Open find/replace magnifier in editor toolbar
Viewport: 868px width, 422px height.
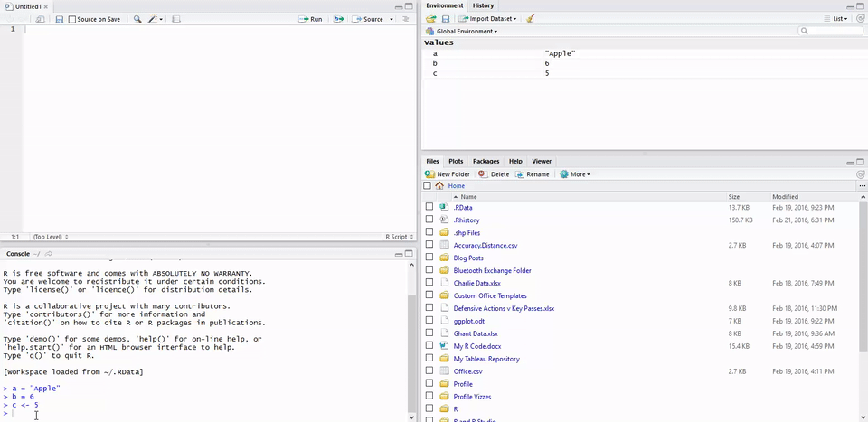point(137,19)
